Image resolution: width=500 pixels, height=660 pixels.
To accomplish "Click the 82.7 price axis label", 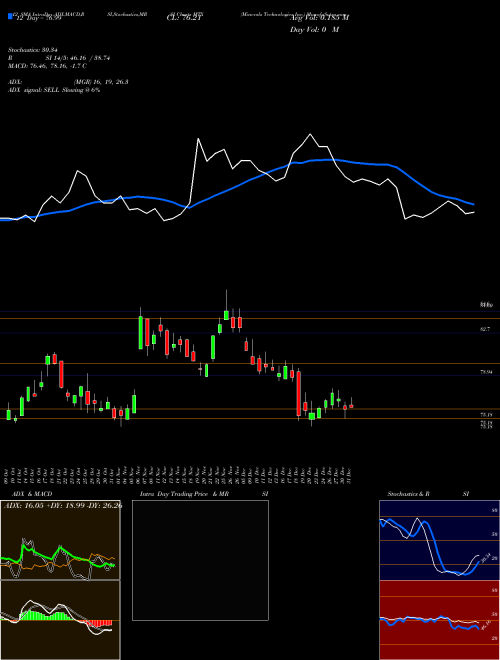I will point(484,329).
